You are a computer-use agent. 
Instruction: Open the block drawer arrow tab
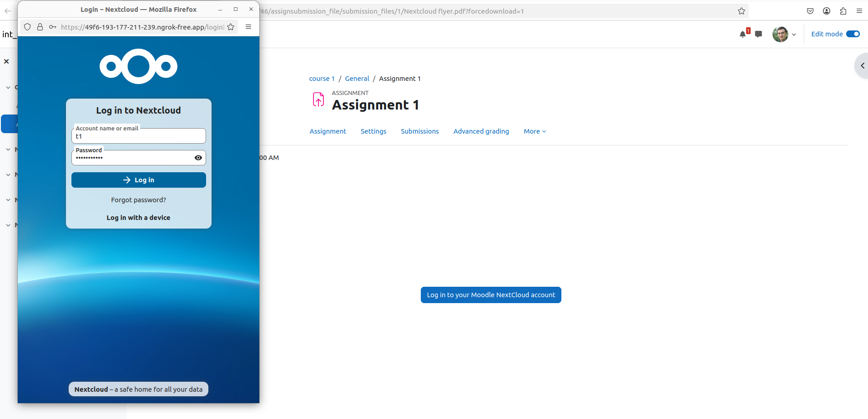862,66
